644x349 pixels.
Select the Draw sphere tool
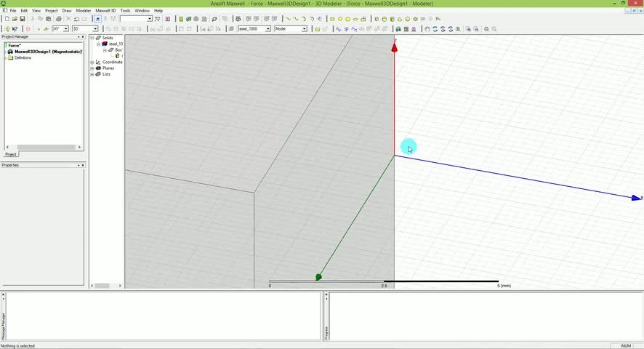coord(408,19)
